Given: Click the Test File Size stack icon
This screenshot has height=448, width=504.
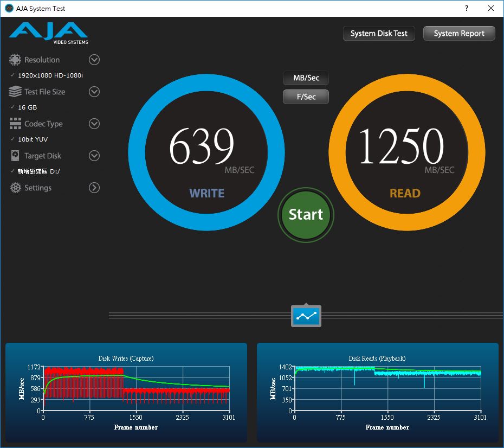Looking at the screenshot, I should click(15, 92).
